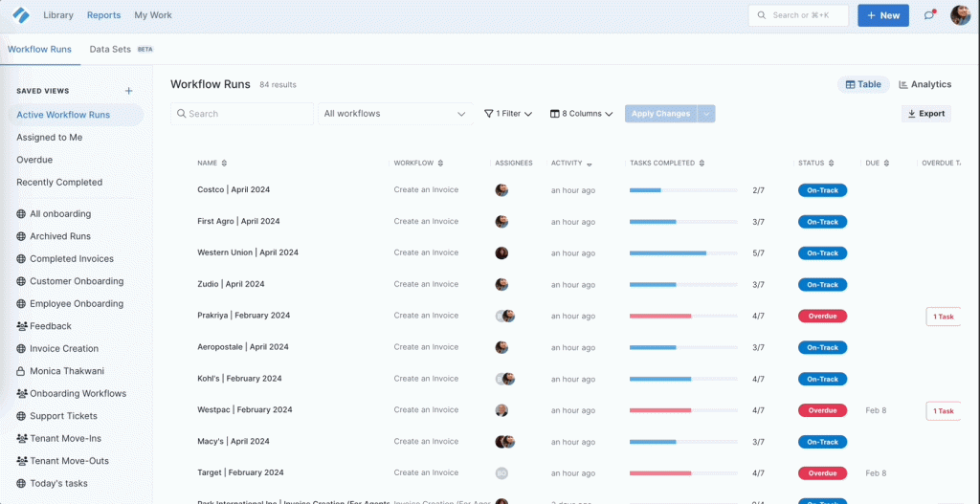Click the First Agro | April 2024 name
This screenshot has width=980, height=504.
point(238,221)
